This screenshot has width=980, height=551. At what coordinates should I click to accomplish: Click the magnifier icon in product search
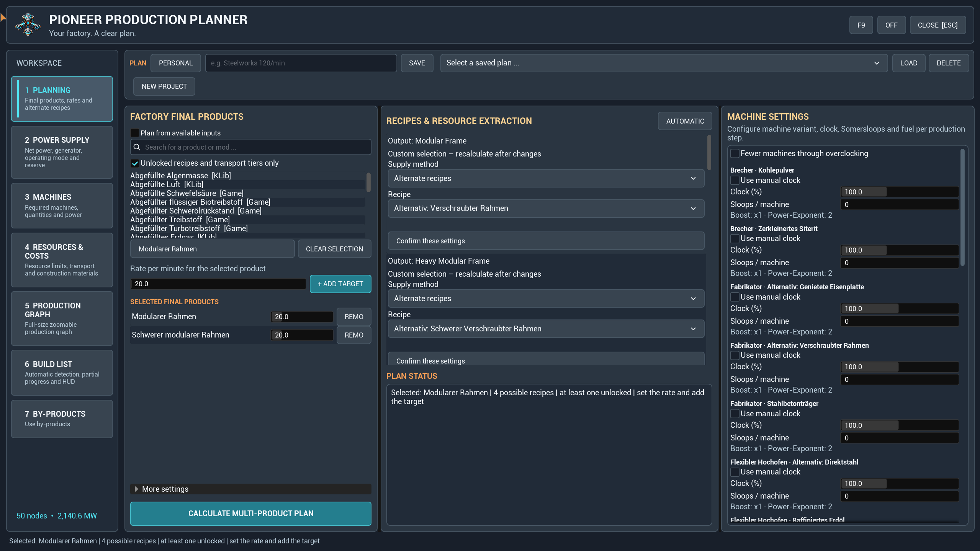click(x=137, y=147)
